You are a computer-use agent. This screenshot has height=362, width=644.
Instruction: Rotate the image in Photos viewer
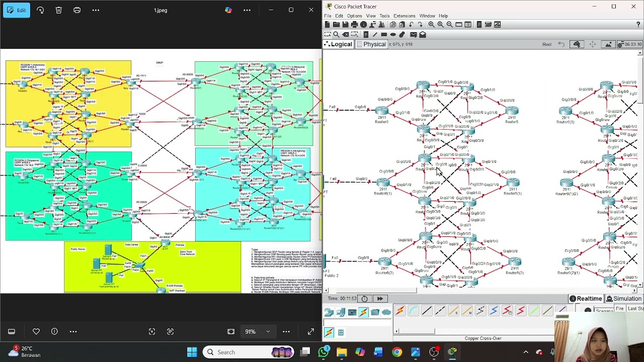(40, 10)
